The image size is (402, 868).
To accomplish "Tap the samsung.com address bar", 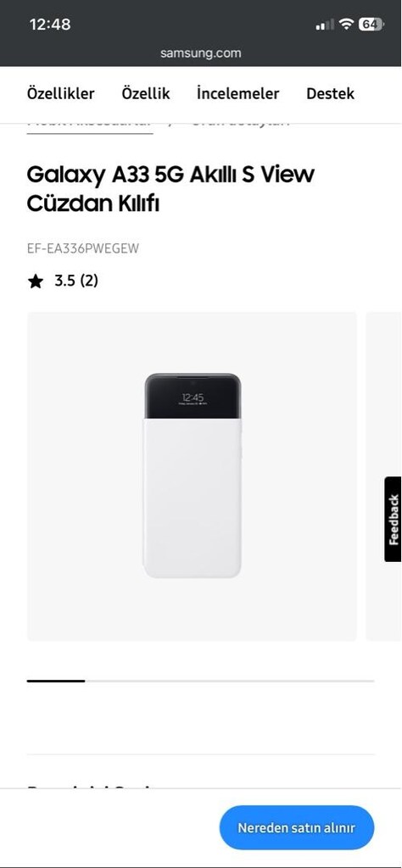I will coord(200,53).
